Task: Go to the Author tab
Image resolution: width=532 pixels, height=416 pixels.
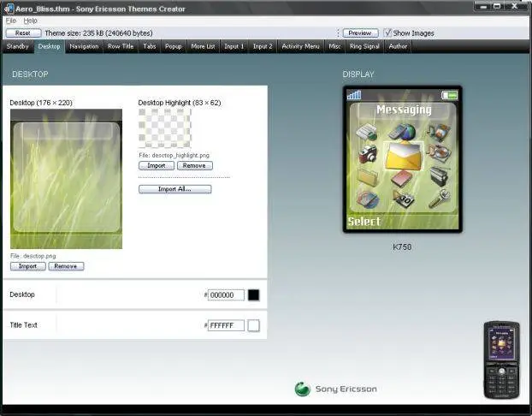Action: 398,46
